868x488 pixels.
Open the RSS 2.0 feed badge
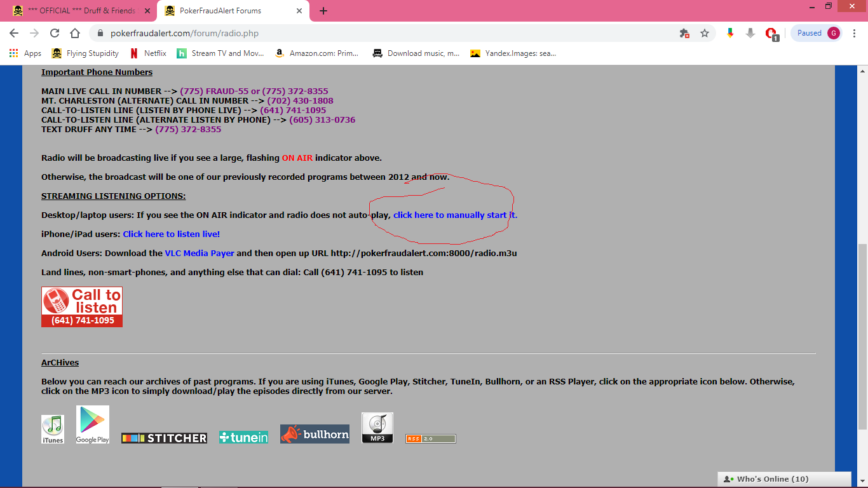coord(431,438)
